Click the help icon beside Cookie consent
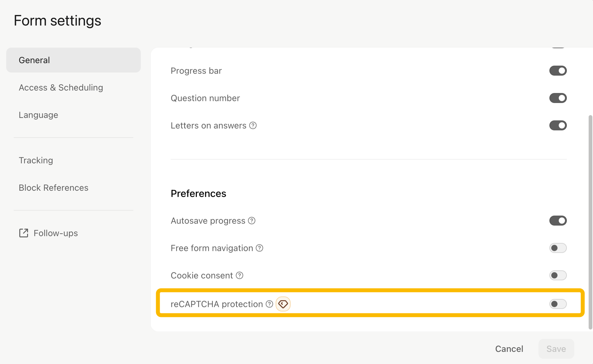This screenshot has width=593, height=364. pos(240,275)
